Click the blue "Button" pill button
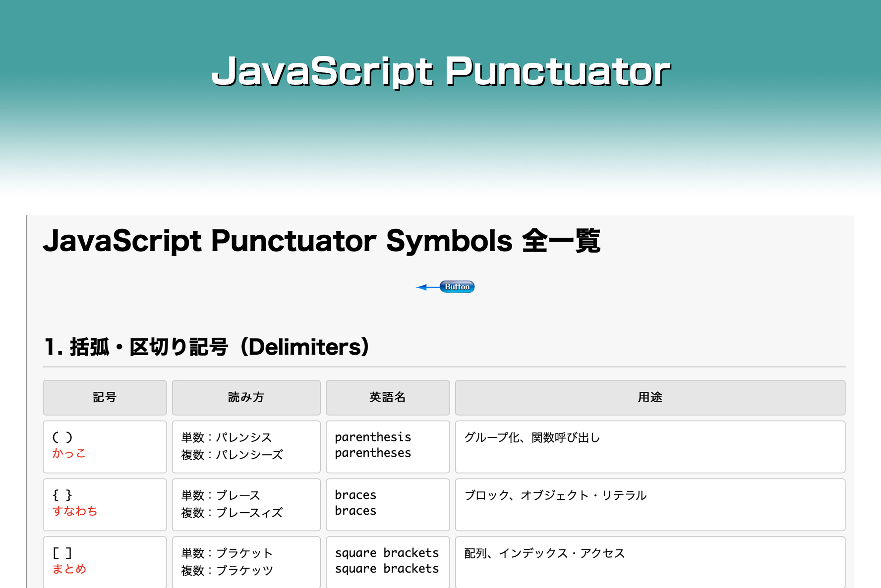 point(457,287)
